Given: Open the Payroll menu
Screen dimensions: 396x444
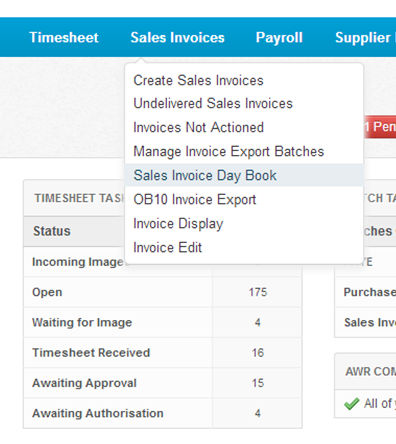Looking at the screenshot, I should pos(279,37).
